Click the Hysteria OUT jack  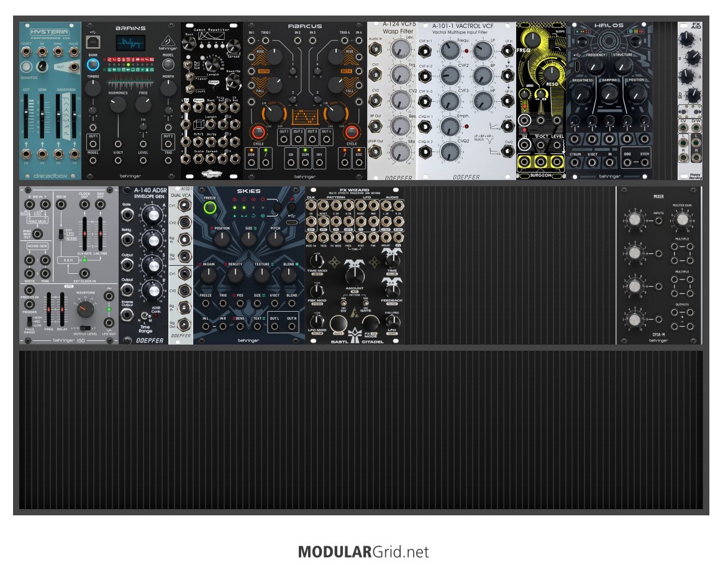click(73, 67)
